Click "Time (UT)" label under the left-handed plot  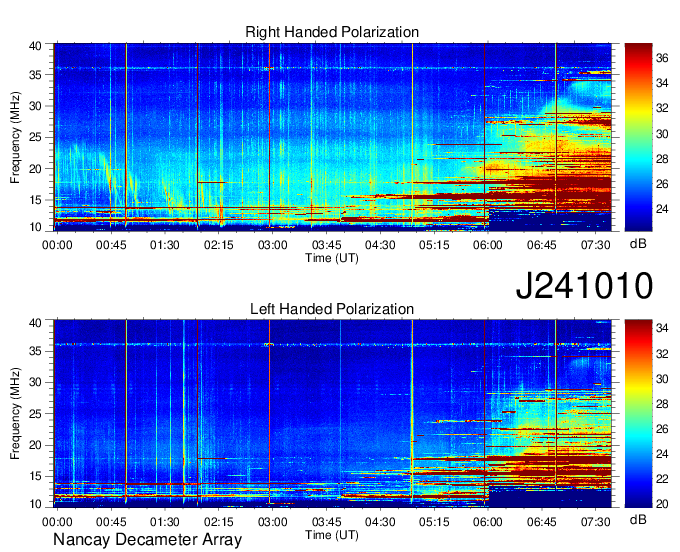[x=332, y=535]
